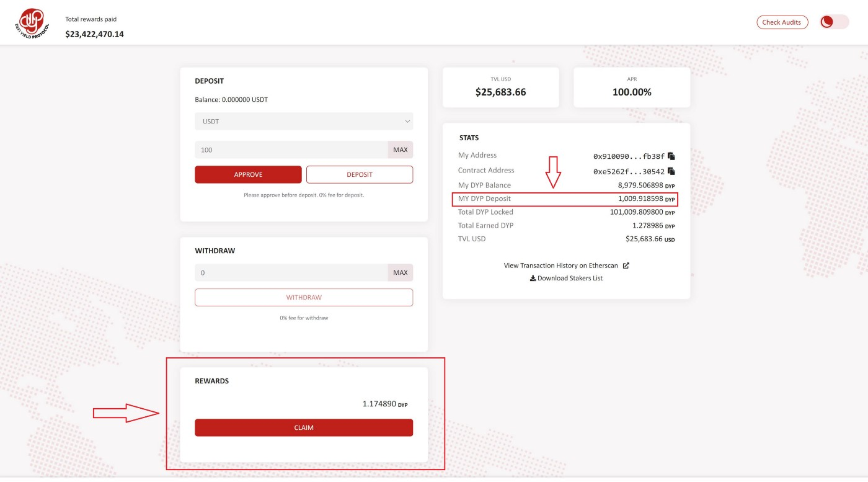Set deposit amount to MAX
The height and width of the screenshot is (482, 868).
(x=401, y=150)
